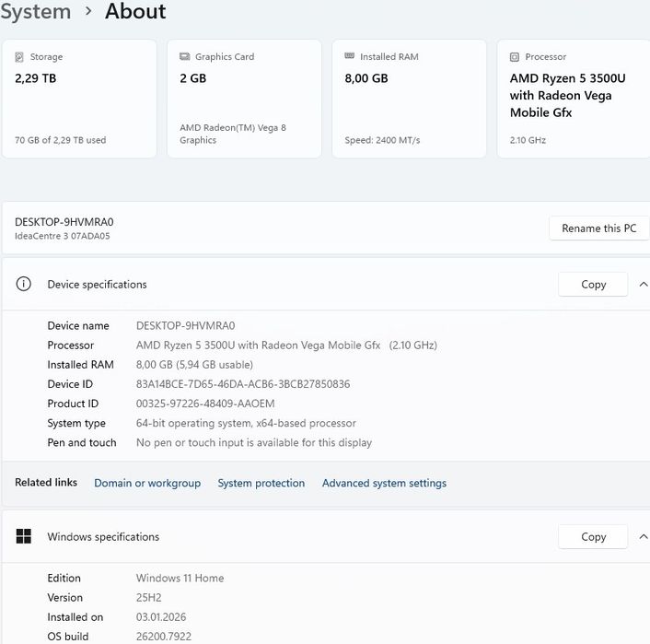Select the '2.10 GHz' text on Processor card

pyautogui.click(x=528, y=140)
